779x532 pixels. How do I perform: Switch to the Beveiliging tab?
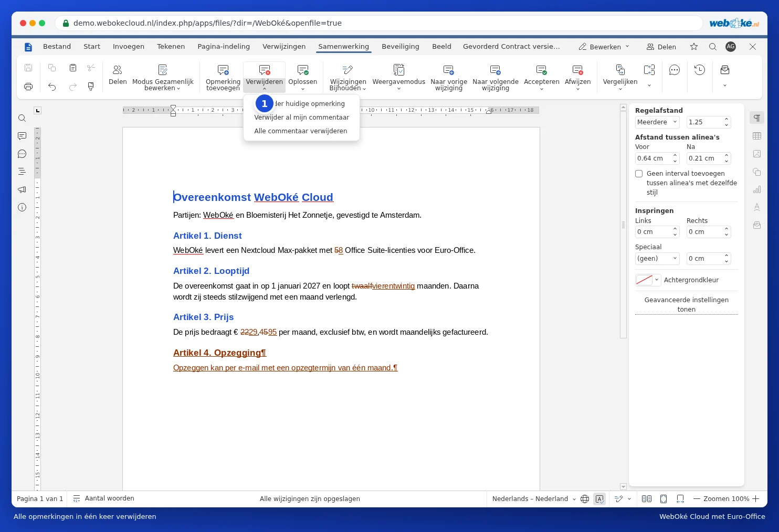[x=401, y=47]
